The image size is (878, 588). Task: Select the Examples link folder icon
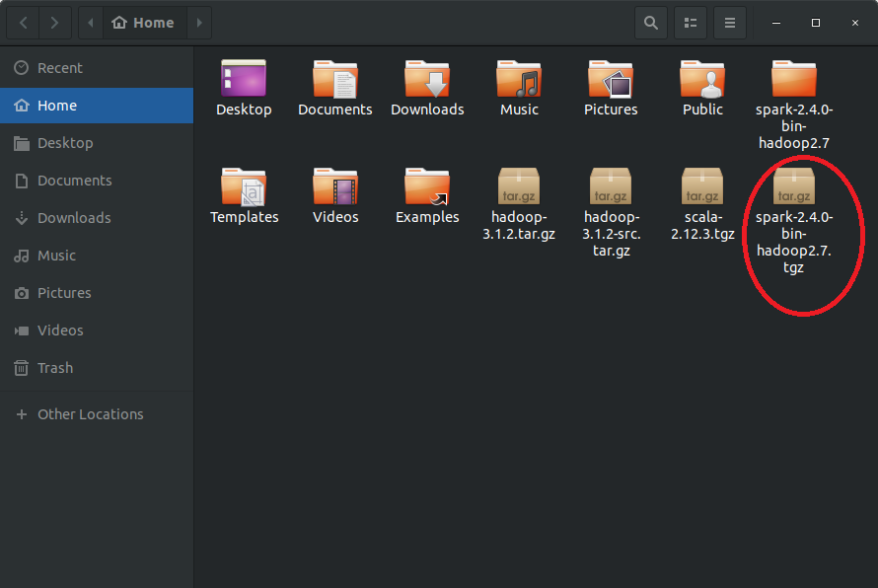pos(427,185)
